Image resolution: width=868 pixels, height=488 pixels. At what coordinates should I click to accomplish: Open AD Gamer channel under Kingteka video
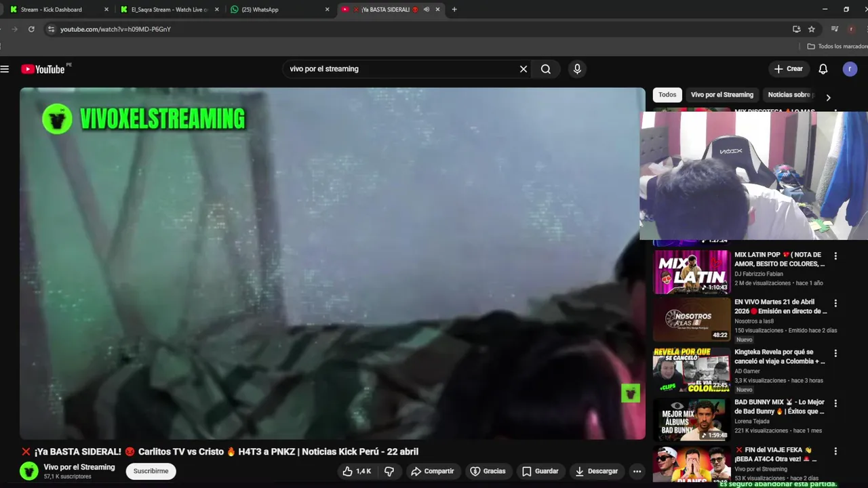pyautogui.click(x=747, y=371)
